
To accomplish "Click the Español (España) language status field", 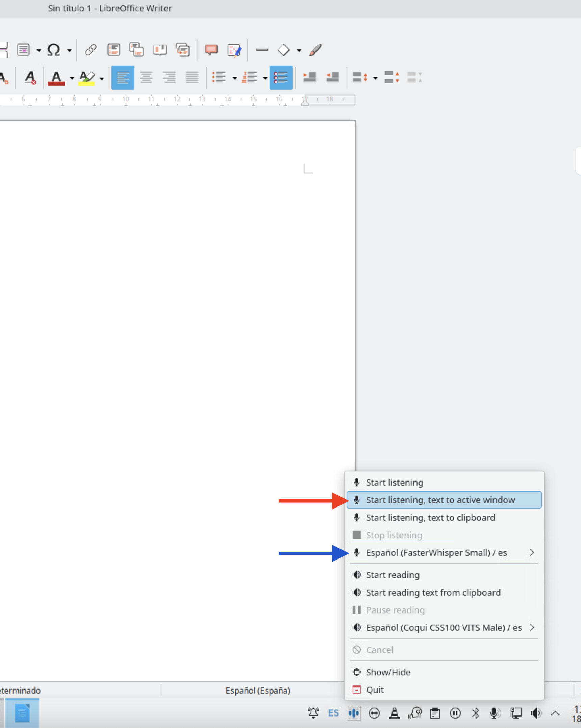I will click(258, 691).
